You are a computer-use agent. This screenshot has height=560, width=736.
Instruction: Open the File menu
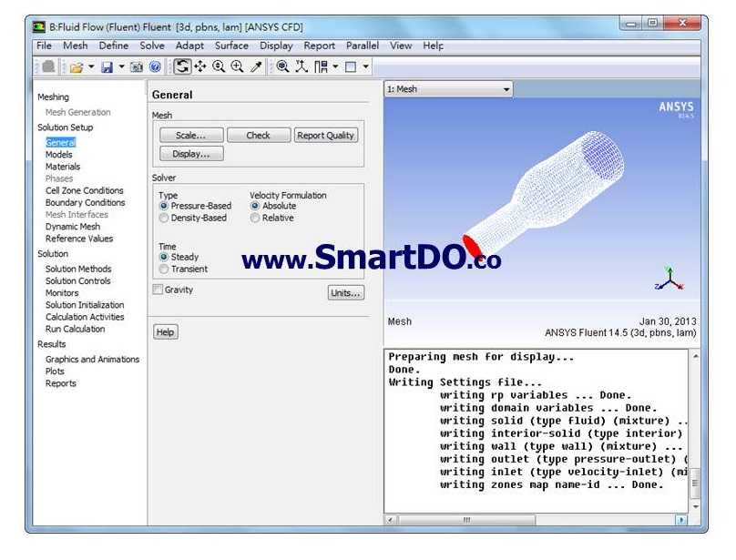click(x=44, y=46)
